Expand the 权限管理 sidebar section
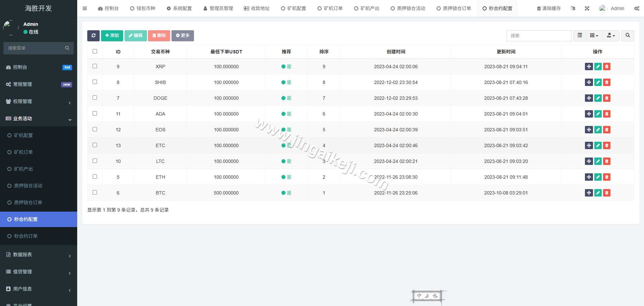This screenshot has height=306, width=644. tap(39, 101)
